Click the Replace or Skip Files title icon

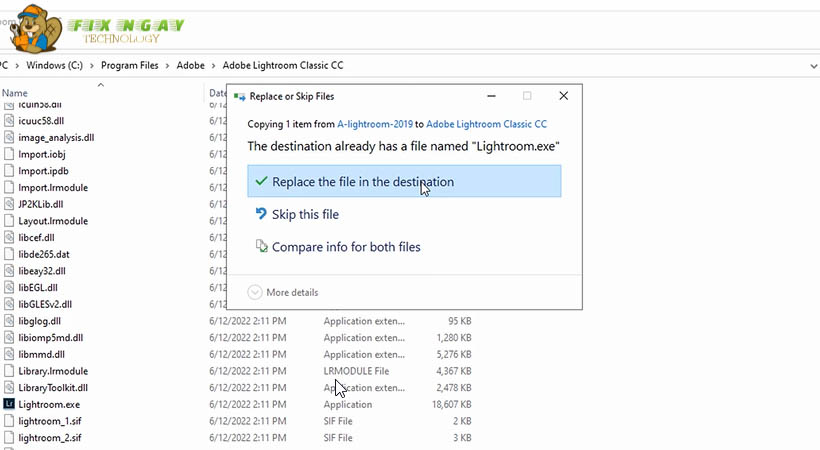[240, 96]
